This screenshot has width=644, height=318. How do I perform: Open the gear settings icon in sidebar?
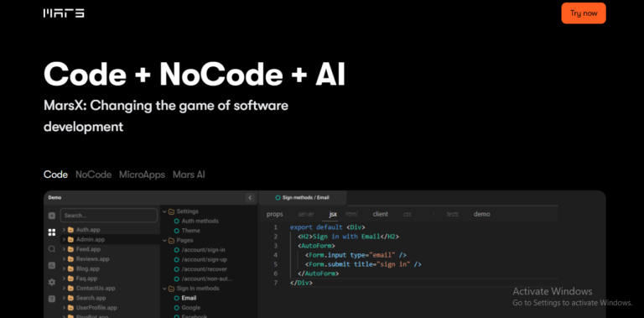[x=52, y=282]
